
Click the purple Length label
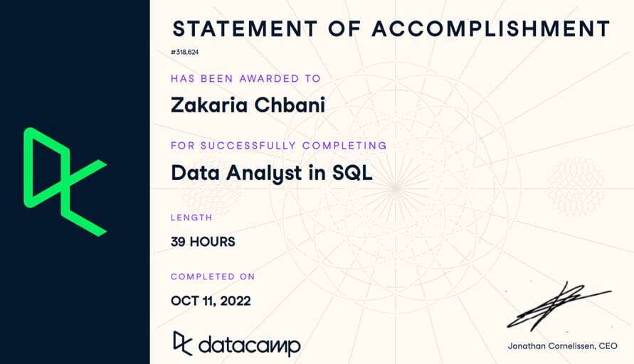click(191, 218)
